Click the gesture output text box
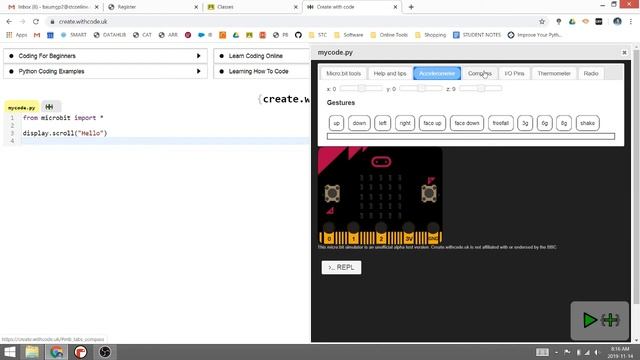This screenshot has width=640, height=360. point(471,136)
